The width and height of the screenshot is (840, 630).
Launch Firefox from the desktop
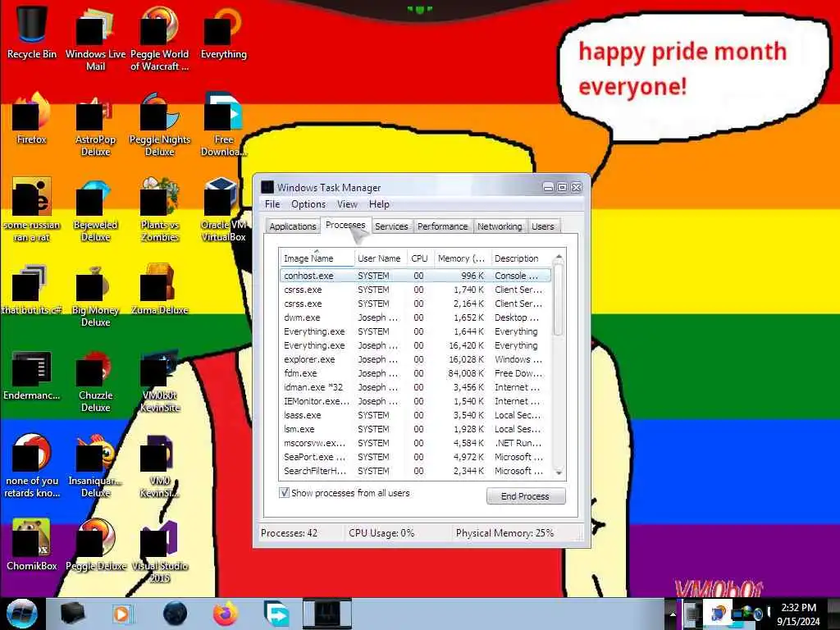pos(32,119)
